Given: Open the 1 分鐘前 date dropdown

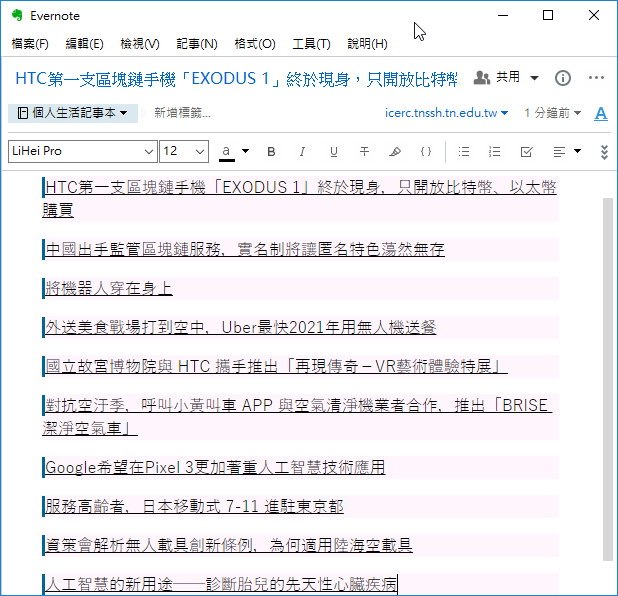Looking at the screenshot, I should [x=552, y=113].
